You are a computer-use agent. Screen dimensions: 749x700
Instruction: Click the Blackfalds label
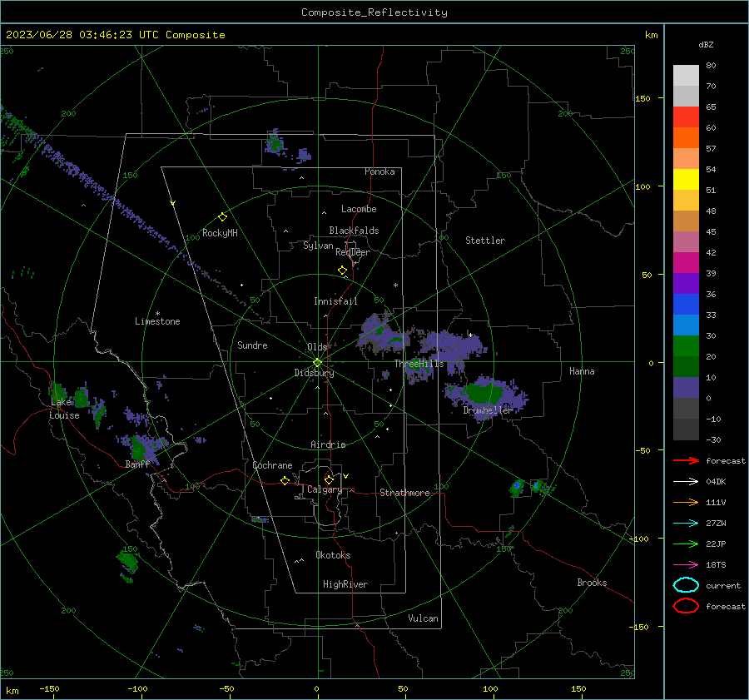pyautogui.click(x=354, y=231)
